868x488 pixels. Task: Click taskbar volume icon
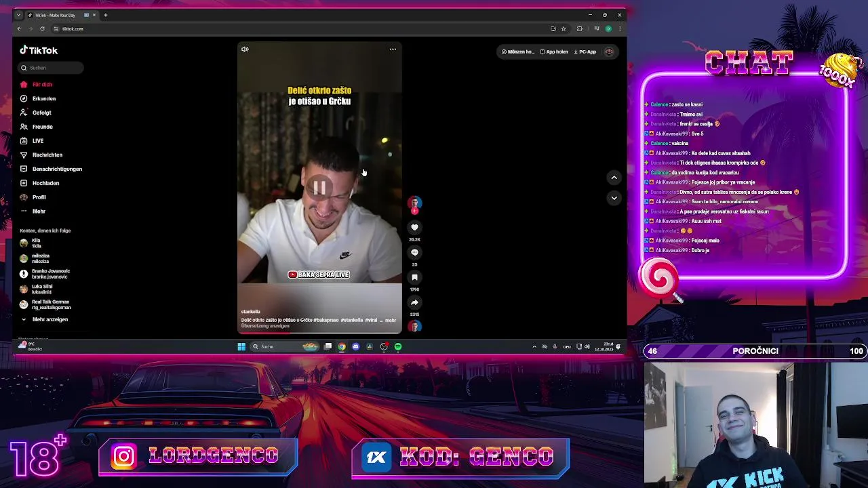587,346
